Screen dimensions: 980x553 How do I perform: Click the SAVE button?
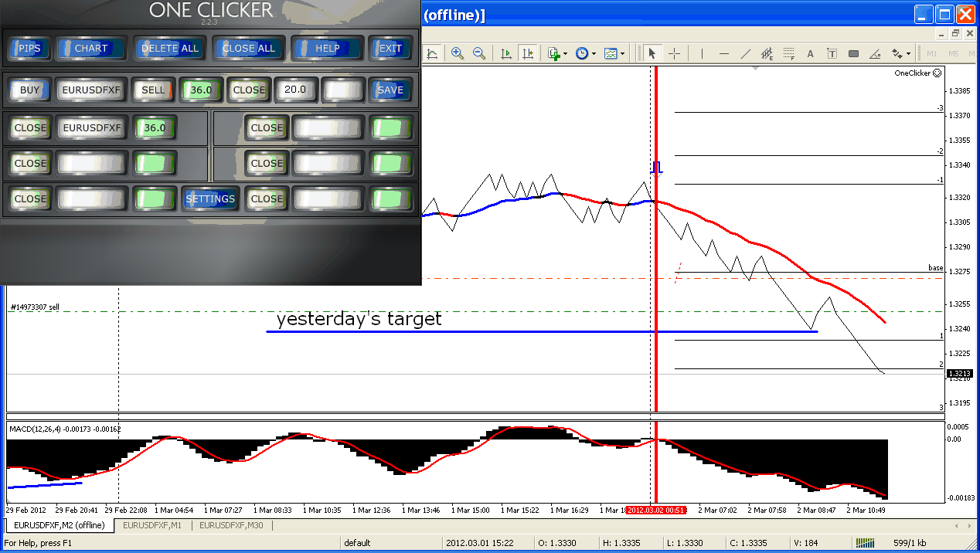coord(390,90)
